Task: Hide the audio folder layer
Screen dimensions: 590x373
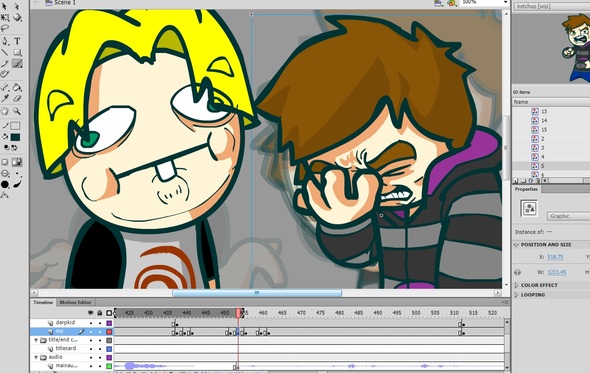Action: click(91, 357)
